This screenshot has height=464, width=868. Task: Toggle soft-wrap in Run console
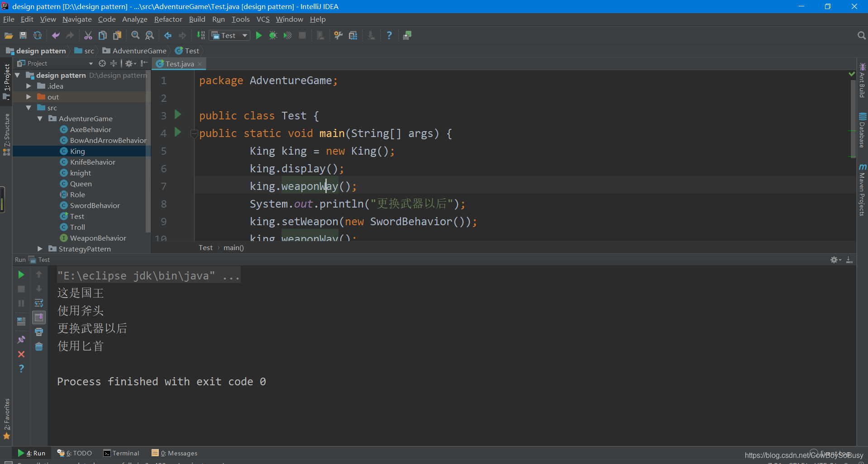pyautogui.click(x=39, y=303)
